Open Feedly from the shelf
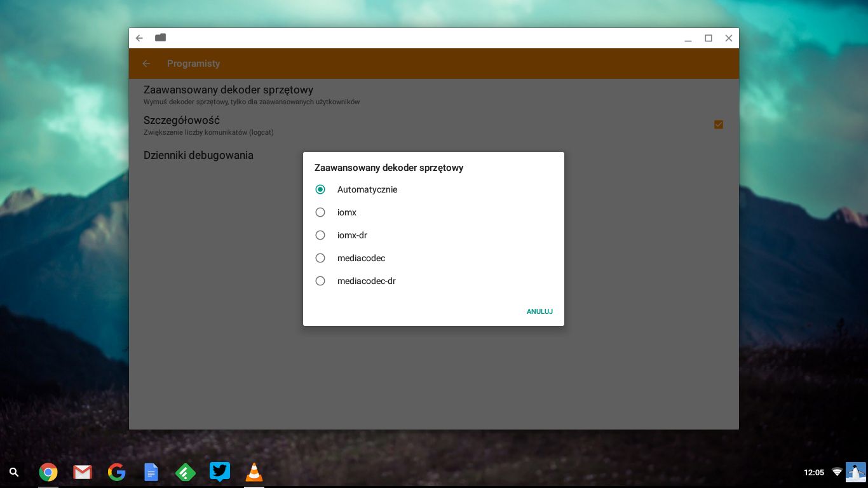The height and width of the screenshot is (488, 868). click(x=185, y=472)
